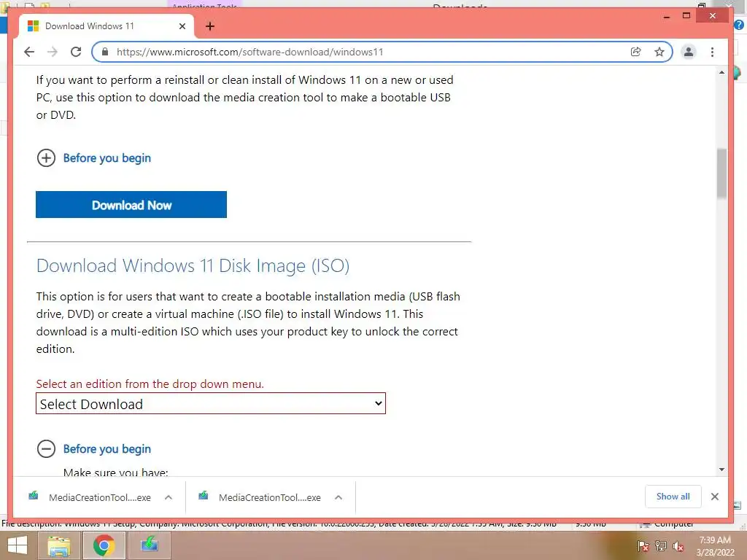This screenshot has height=560, width=747.
Task: Open the Windows setup taskbar icon
Action: pos(150,545)
